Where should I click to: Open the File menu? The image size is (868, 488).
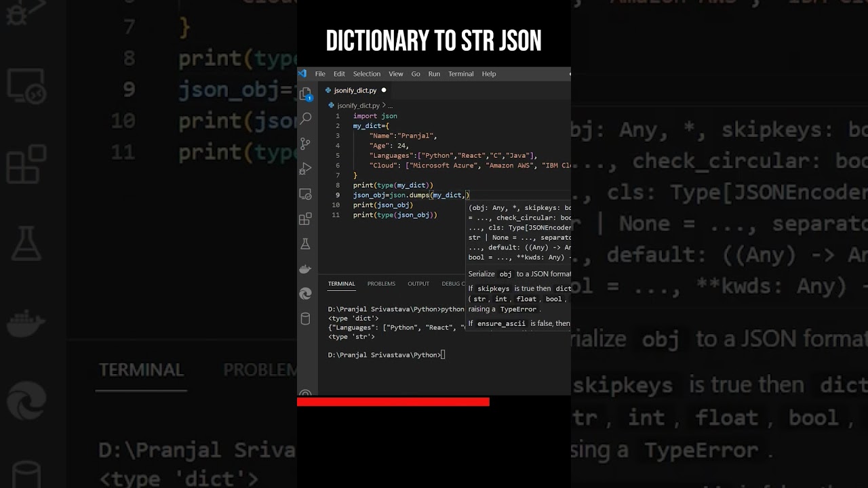coord(320,74)
